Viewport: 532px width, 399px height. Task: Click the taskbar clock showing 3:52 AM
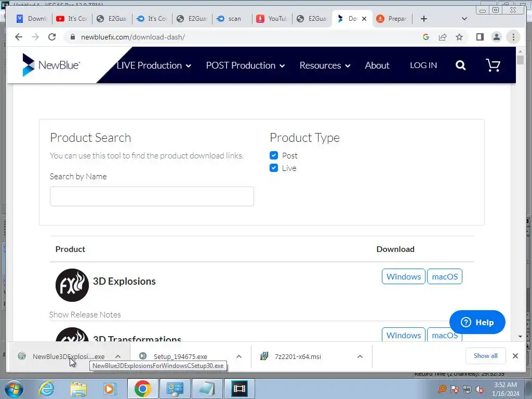click(x=506, y=389)
